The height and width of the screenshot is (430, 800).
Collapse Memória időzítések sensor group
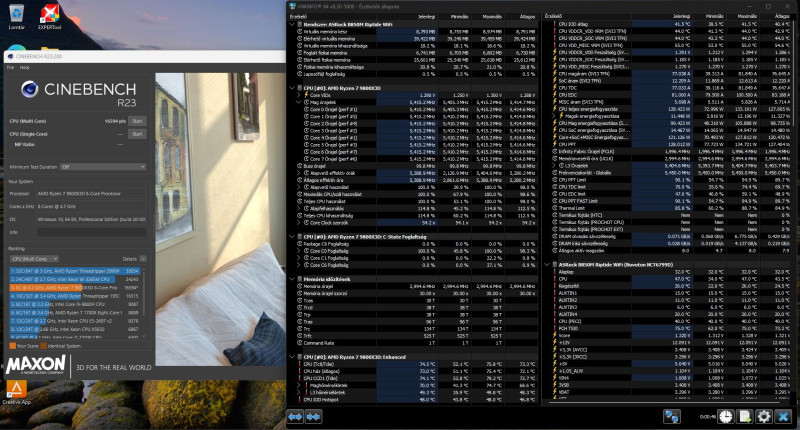[x=292, y=279]
